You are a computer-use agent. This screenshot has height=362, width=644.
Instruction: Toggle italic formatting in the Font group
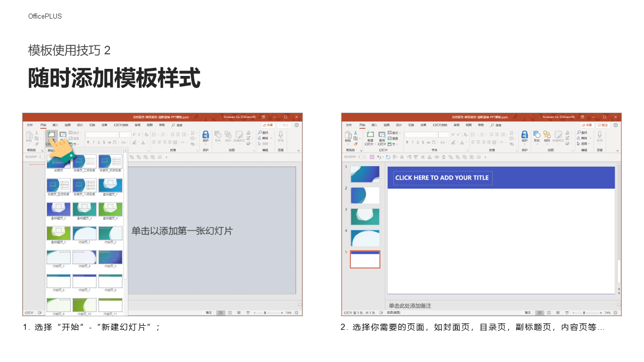pyautogui.click(x=412, y=142)
